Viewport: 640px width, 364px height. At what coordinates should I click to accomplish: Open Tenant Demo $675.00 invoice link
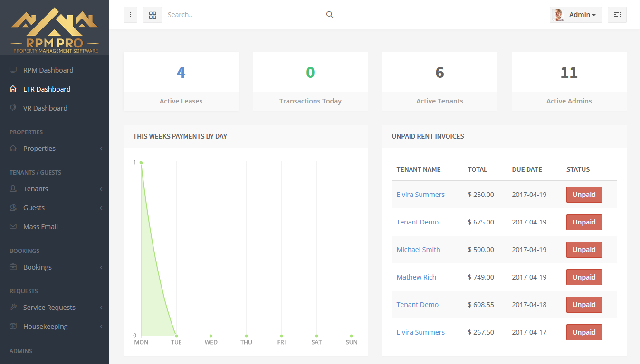pos(418,222)
